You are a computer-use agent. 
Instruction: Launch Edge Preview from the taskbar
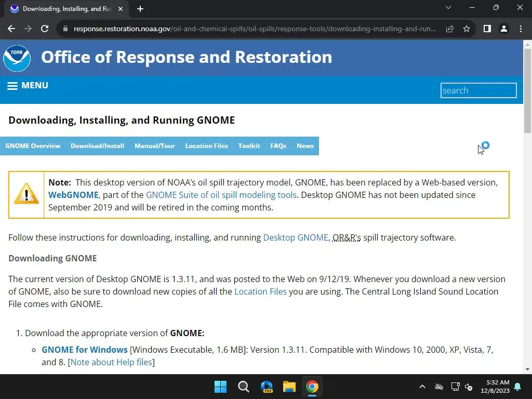(267, 387)
